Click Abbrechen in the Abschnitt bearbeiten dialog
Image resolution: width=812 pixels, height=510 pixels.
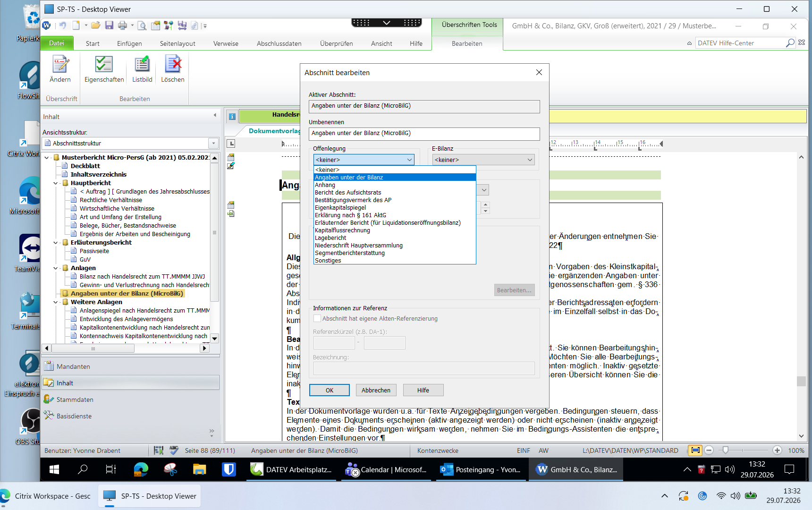(x=376, y=390)
